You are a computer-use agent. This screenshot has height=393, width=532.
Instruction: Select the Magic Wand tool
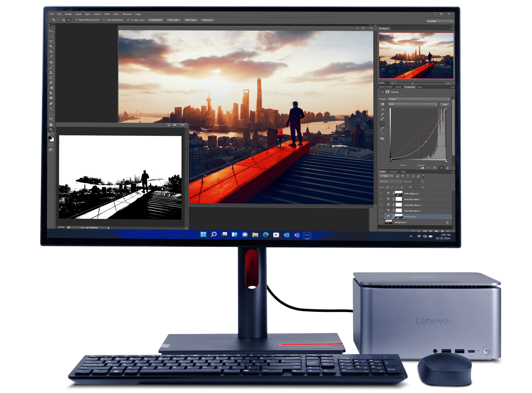click(x=51, y=47)
